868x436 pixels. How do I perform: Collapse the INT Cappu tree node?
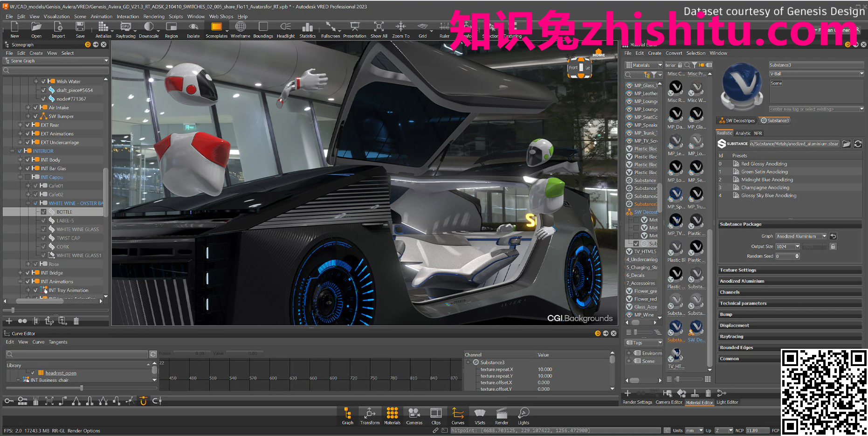tap(20, 177)
